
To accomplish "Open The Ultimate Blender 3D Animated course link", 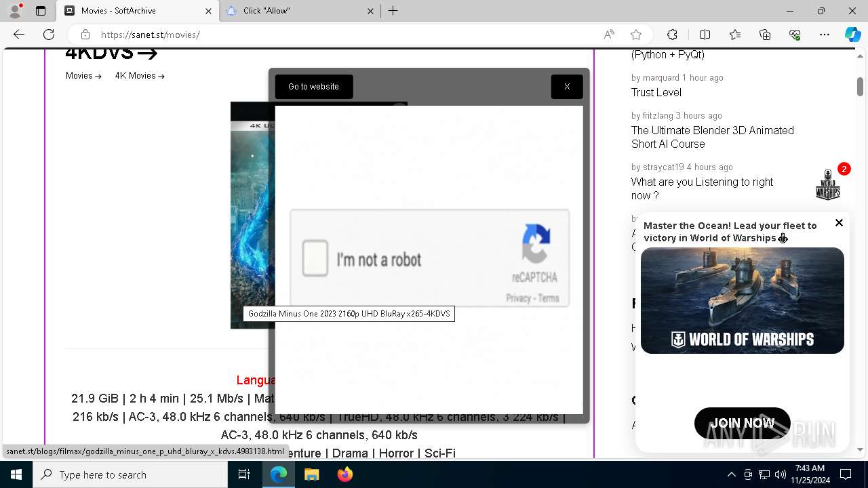I will tap(713, 137).
